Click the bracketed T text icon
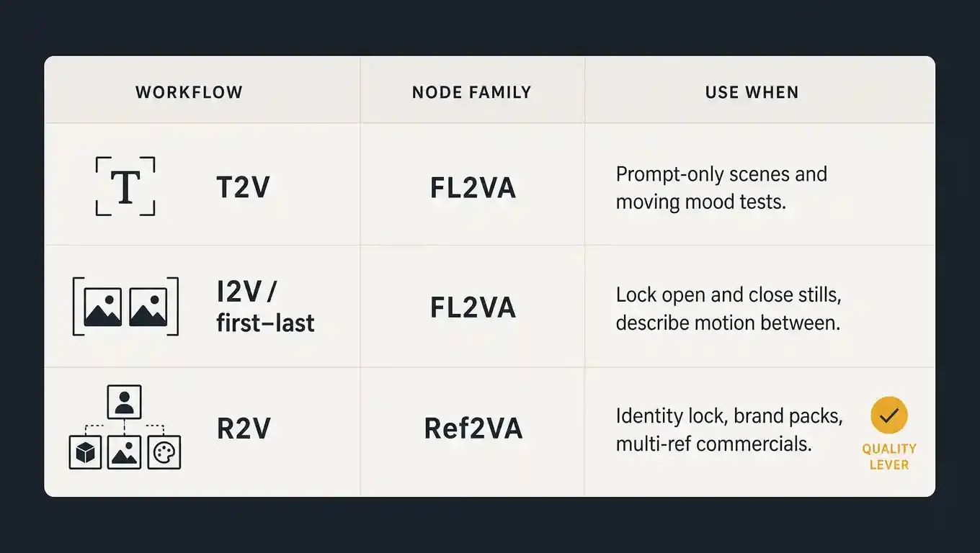Screen dimensions: 980x553 click(125, 186)
